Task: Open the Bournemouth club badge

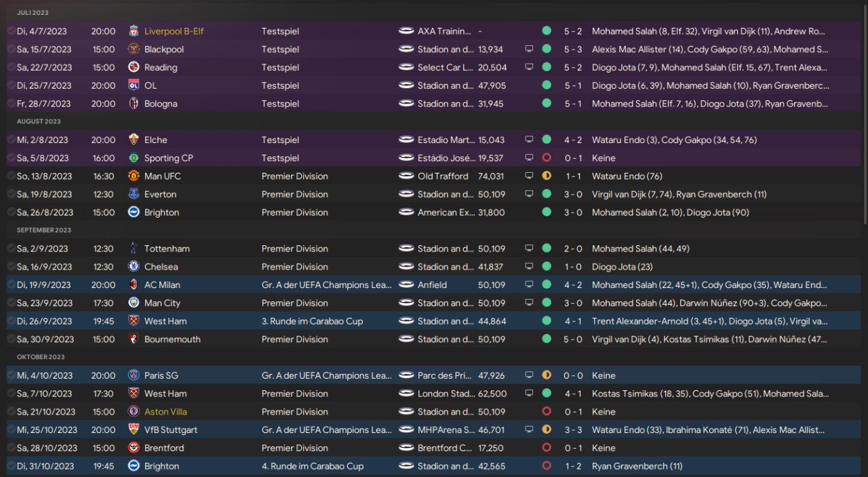Action: pos(134,339)
